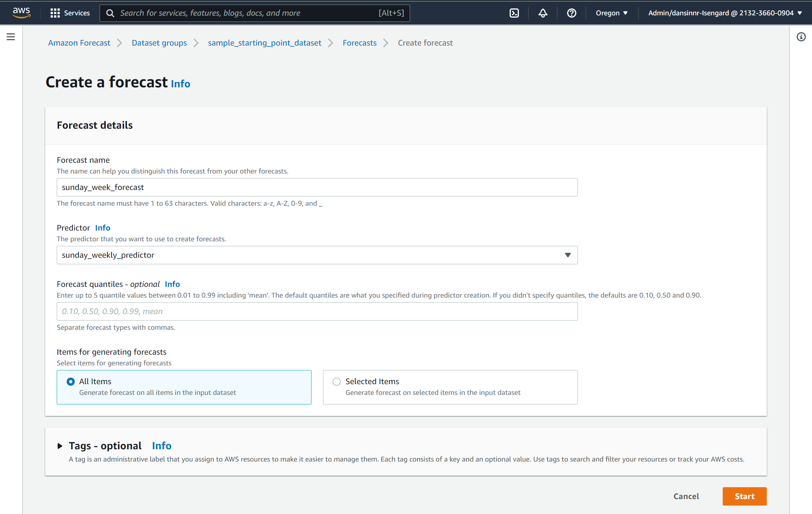Select the All Items radio option

(71, 381)
